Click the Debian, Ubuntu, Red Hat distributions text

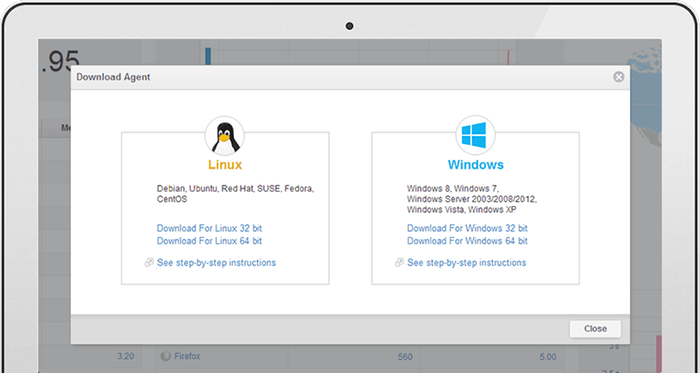click(x=235, y=194)
